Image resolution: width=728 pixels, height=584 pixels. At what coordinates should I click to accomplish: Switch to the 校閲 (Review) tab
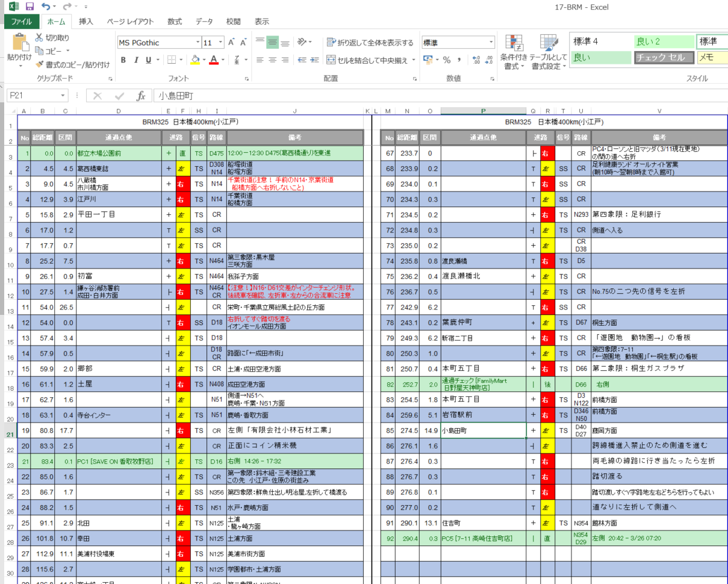click(234, 22)
